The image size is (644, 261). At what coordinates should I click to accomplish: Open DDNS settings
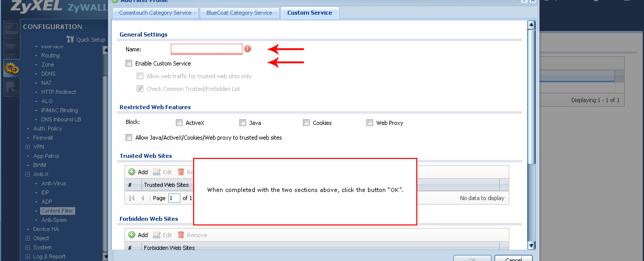click(48, 74)
